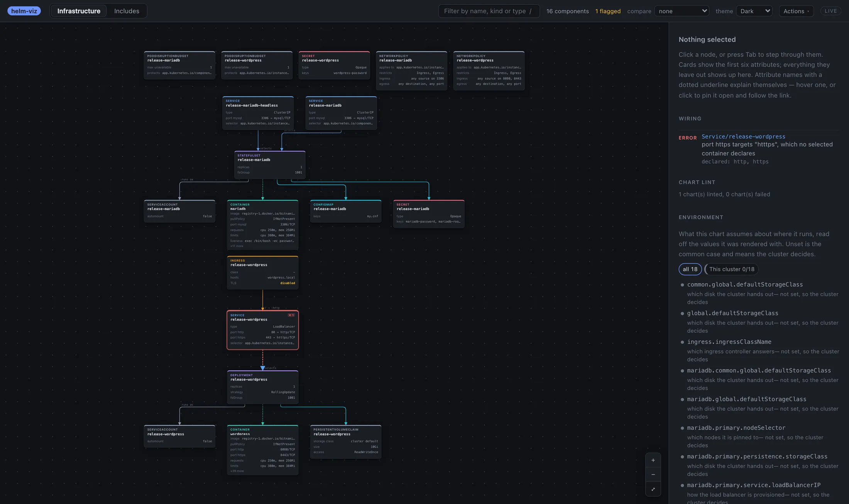This screenshot has height=504, width=849.
Task: Click '+39 more' on the wordpress container
Action: [237, 471]
